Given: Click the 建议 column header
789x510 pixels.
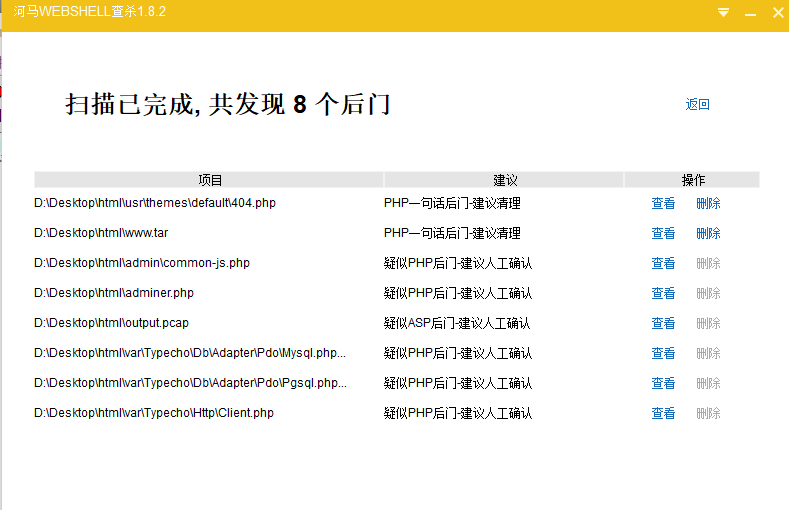Looking at the screenshot, I should (x=504, y=180).
